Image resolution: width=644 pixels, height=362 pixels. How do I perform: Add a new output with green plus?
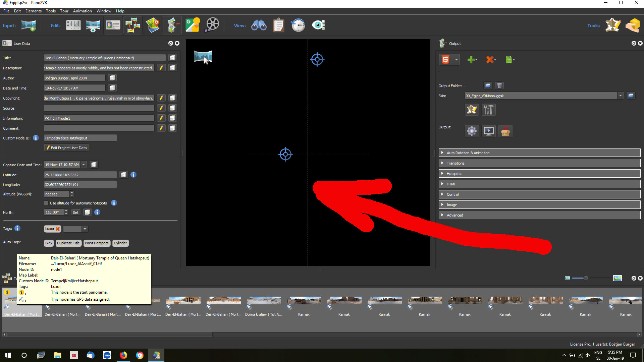click(x=471, y=60)
